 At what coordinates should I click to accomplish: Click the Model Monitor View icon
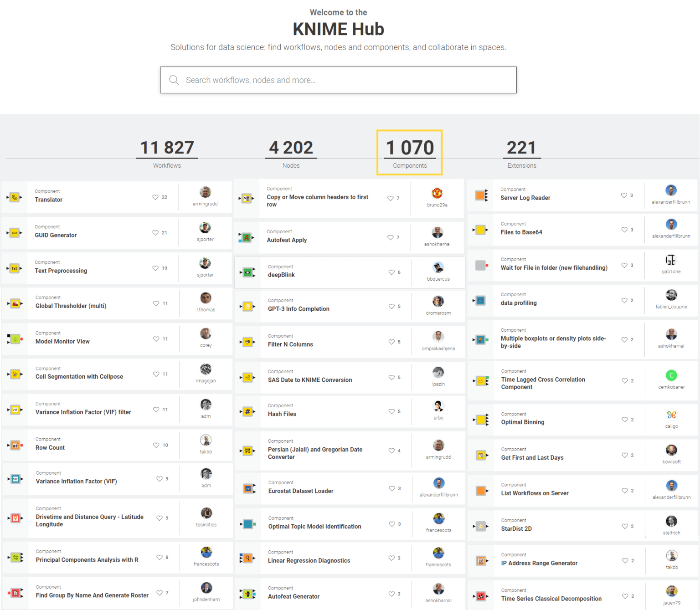coord(15,339)
